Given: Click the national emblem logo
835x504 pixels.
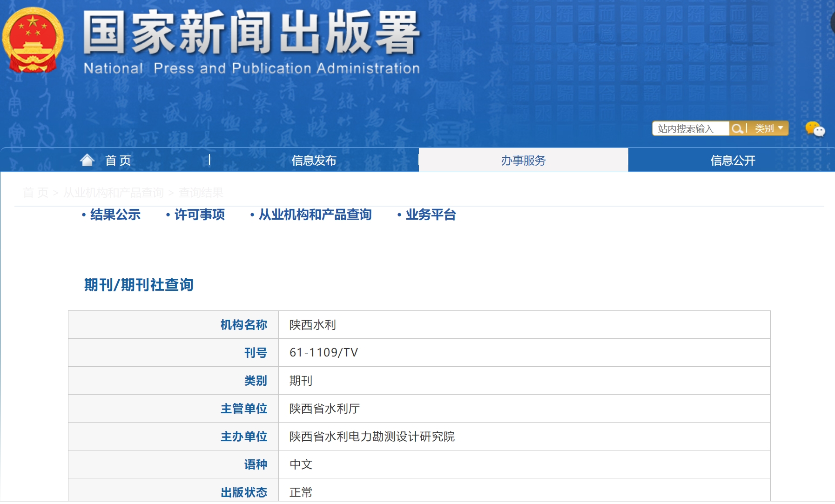Looking at the screenshot, I should (33, 40).
